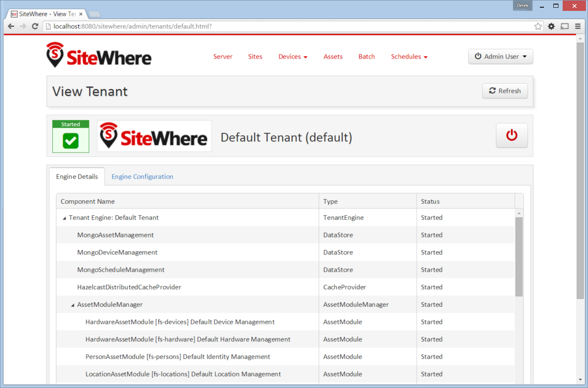Select PersonAssetModule [fs-persons] row
This screenshot has width=588, height=388.
pos(285,356)
